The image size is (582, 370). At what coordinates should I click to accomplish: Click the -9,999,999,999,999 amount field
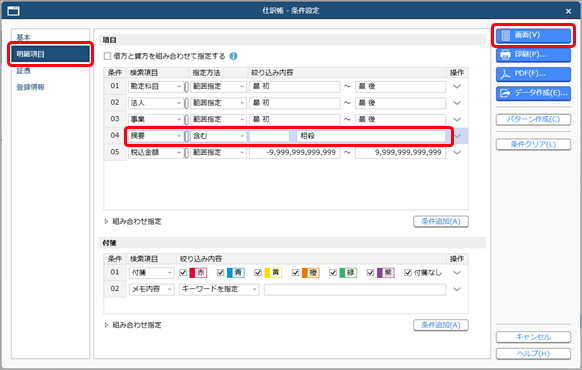coord(295,152)
